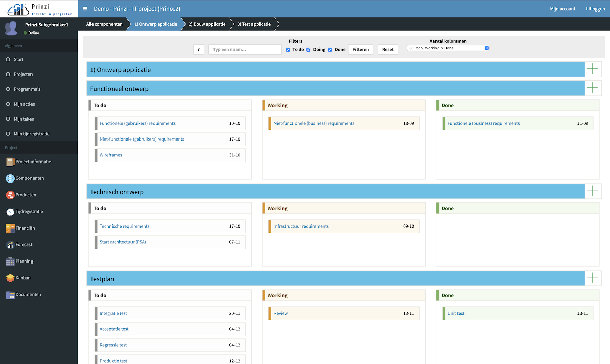Screen dimensions: 610x364
Task: Open the Acceptatie test card
Action: pyautogui.click(x=170, y=329)
